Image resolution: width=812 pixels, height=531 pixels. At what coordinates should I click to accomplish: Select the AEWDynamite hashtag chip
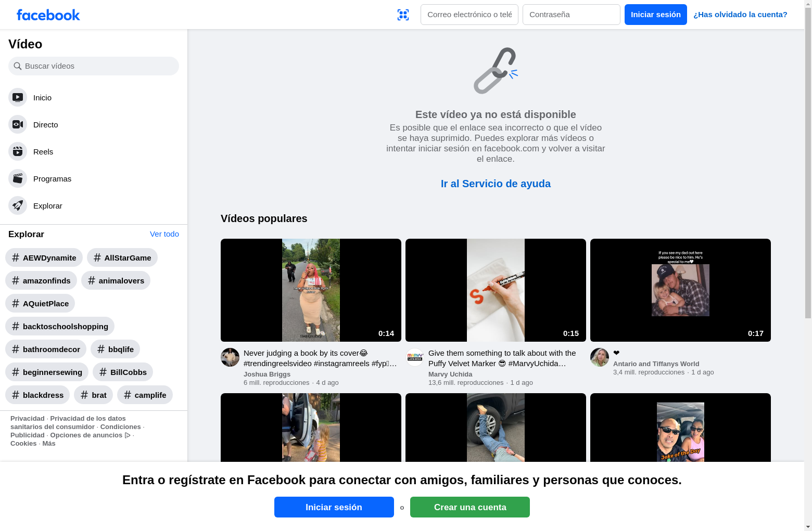(44, 257)
